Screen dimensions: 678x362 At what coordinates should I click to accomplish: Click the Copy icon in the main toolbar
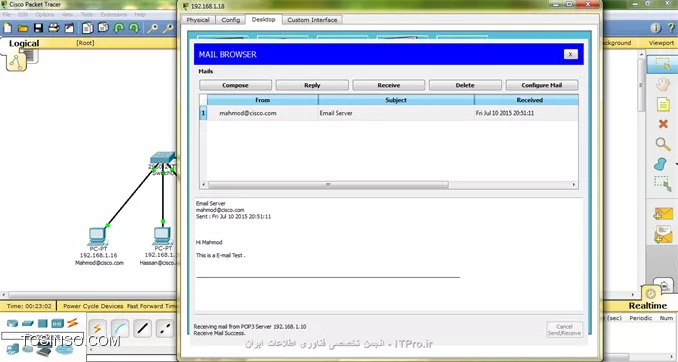(x=88, y=29)
